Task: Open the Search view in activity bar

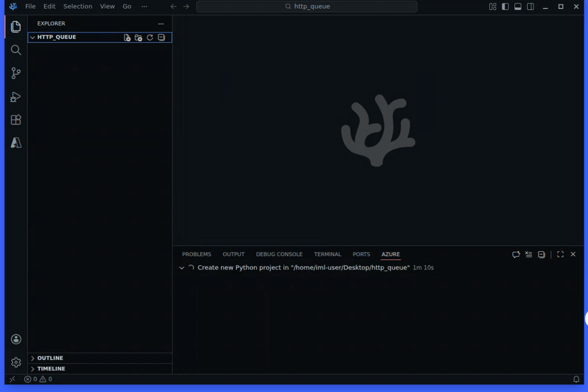Action: (x=16, y=50)
